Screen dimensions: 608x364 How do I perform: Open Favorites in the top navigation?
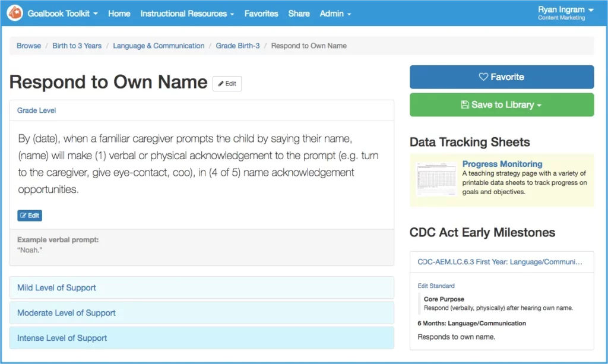(261, 14)
